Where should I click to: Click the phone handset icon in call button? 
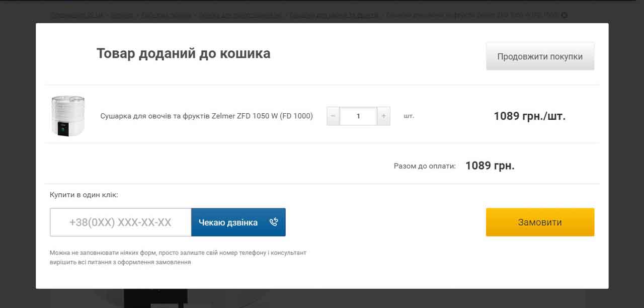tap(274, 222)
